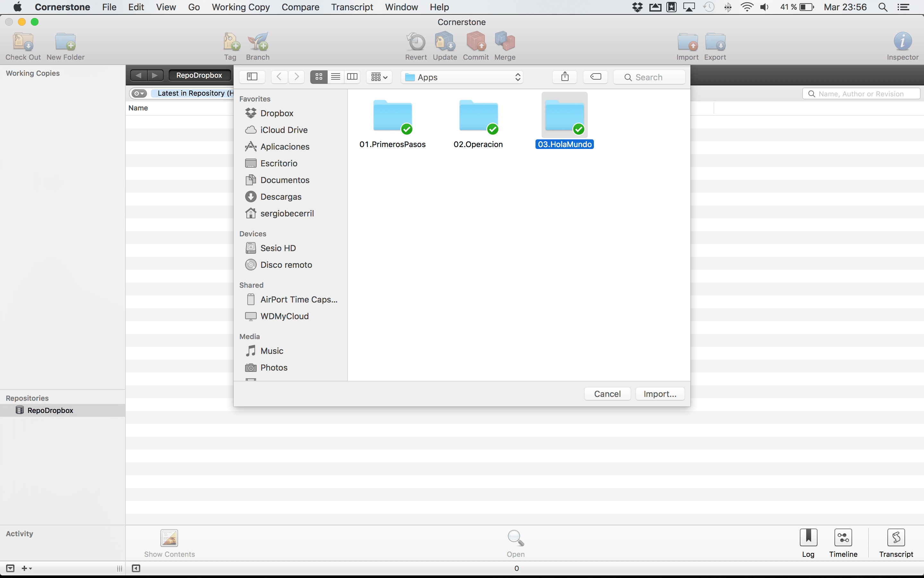Click the share button in file dialog

565,77
